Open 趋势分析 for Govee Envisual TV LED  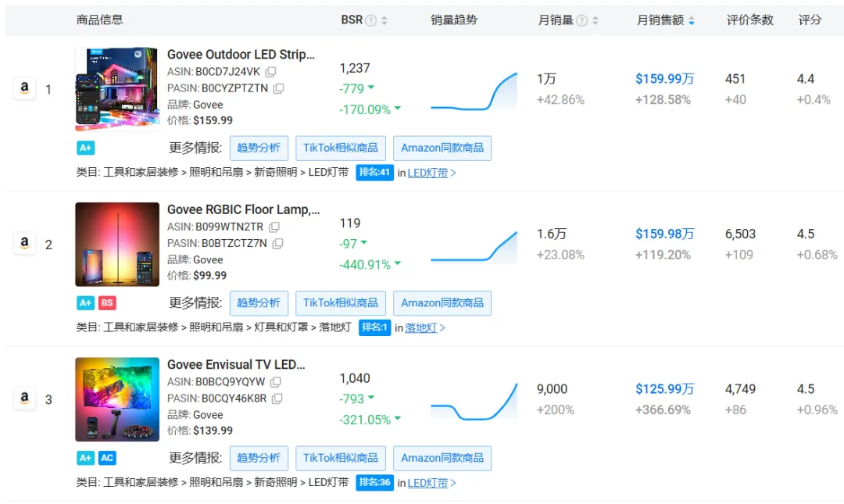click(259, 458)
